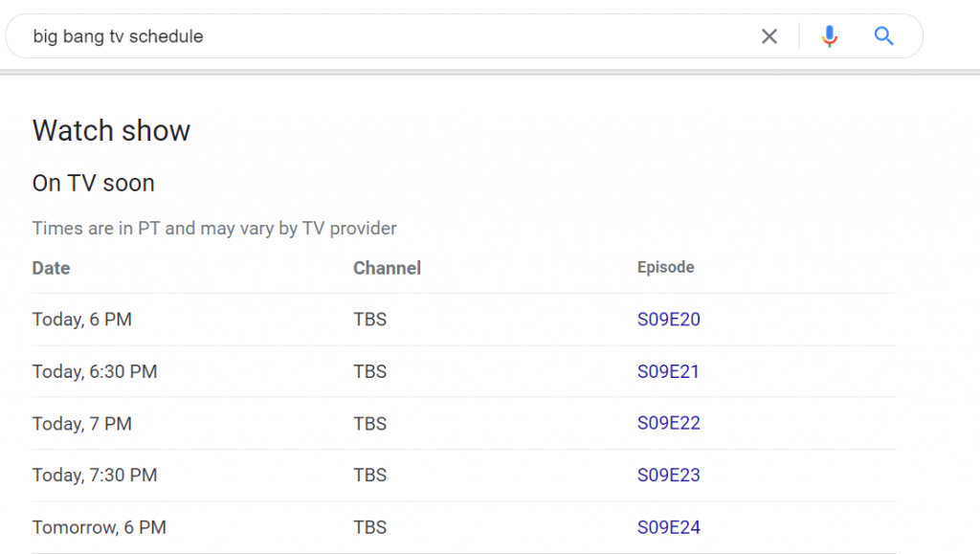Image resolution: width=980 pixels, height=554 pixels.
Task: Start voice search with microphone icon
Action: click(830, 36)
